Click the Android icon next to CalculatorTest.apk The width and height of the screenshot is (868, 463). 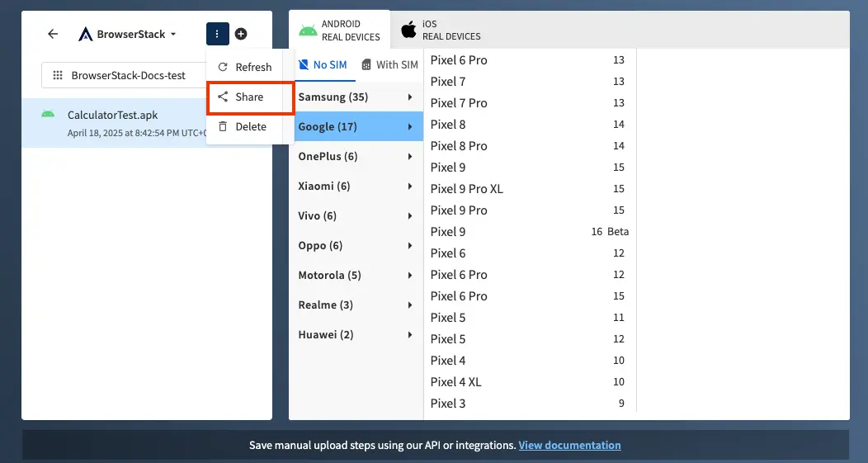[48, 114]
